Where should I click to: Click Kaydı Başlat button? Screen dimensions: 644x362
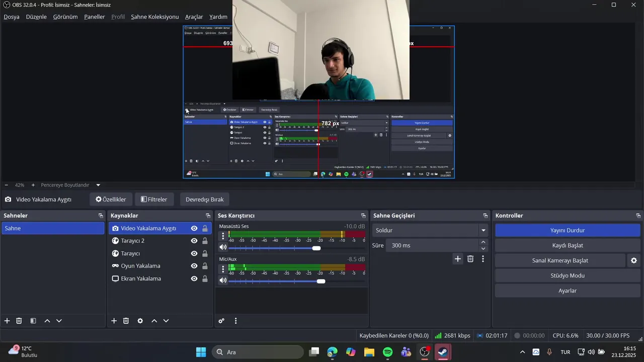click(x=568, y=245)
